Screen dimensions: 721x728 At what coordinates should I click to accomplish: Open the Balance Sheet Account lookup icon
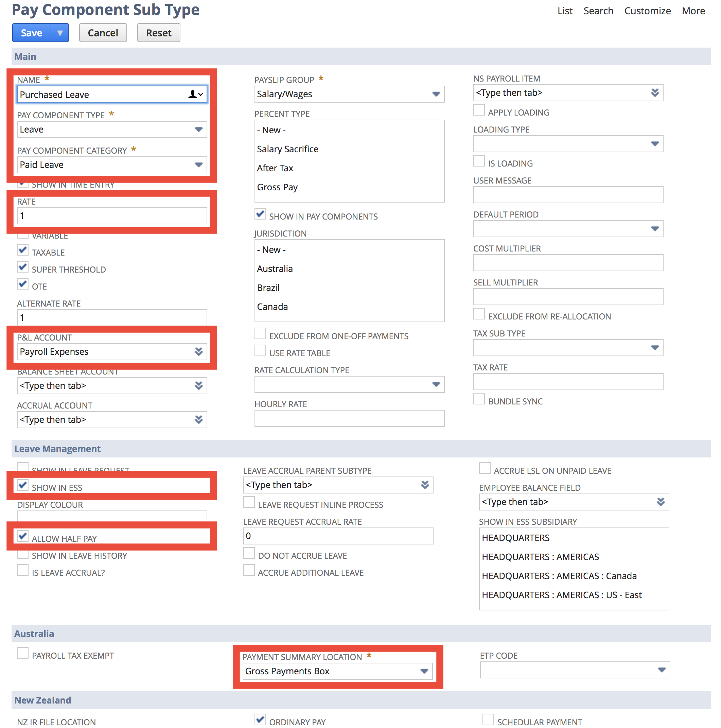point(198,385)
